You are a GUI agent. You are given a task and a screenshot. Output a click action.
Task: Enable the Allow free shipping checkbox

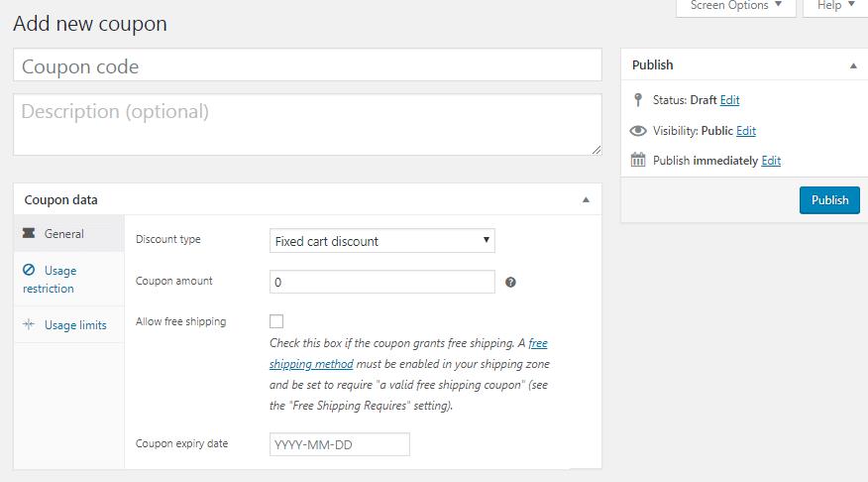(x=276, y=321)
